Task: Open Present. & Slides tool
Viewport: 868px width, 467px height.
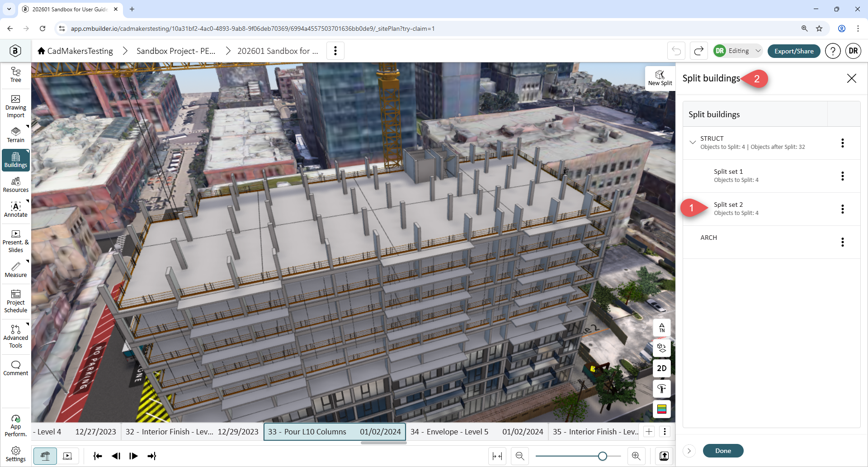Action: coord(15,242)
